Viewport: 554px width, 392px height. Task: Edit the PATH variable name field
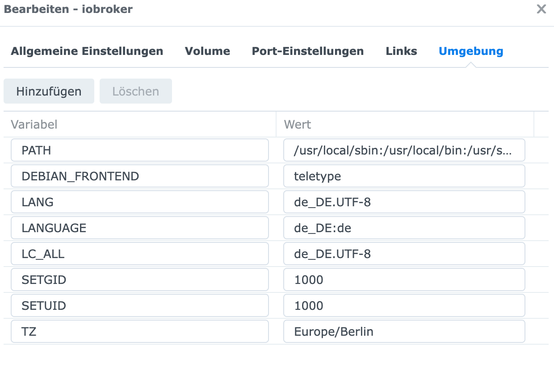[x=139, y=150]
